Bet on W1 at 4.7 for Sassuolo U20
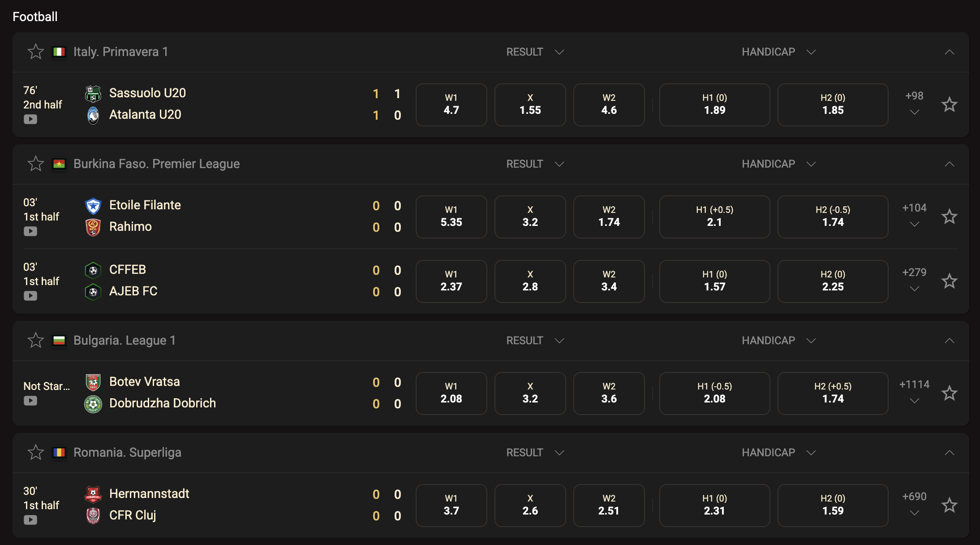This screenshot has width=980, height=545. point(451,105)
